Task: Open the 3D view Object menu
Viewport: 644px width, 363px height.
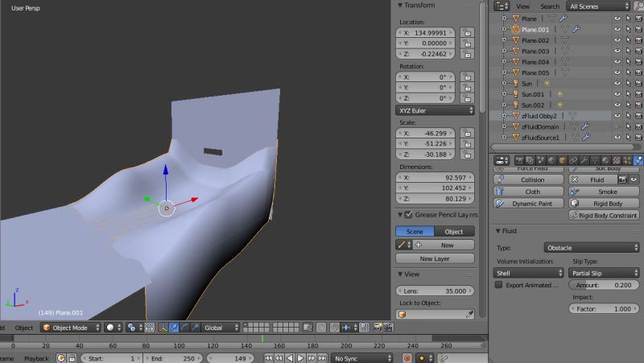Action: pyautogui.click(x=24, y=328)
